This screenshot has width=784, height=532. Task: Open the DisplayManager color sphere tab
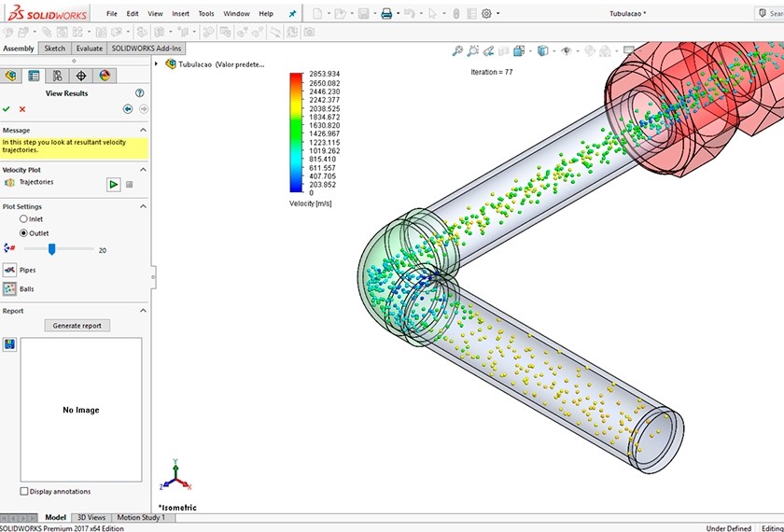pyautogui.click(x=105, y=76)
